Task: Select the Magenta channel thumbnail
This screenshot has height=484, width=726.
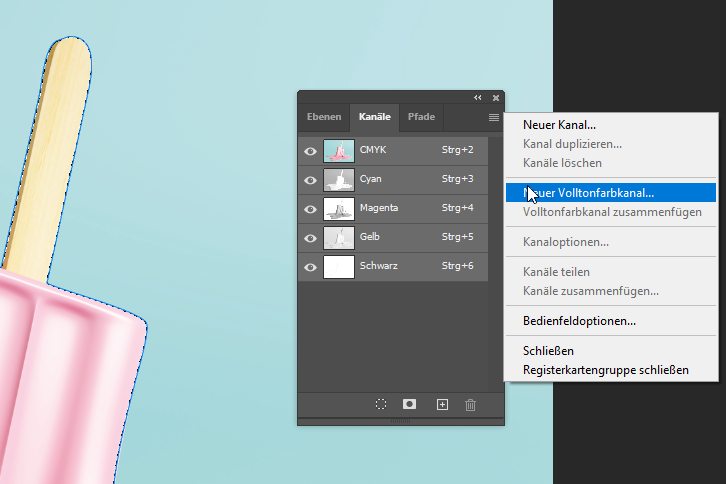Action: tap(339, 209)
